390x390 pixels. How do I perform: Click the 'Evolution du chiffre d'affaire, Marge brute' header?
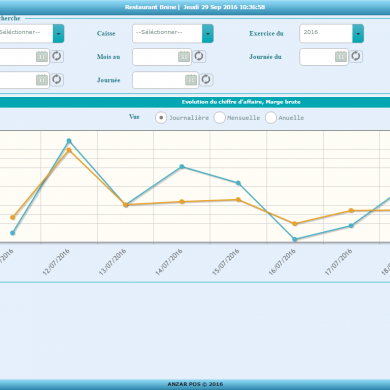(241, 102)
